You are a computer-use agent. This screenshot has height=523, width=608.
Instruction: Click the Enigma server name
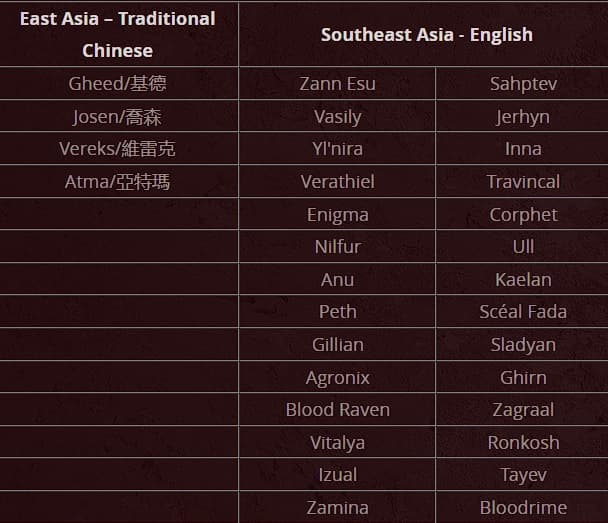pos(337,214)
